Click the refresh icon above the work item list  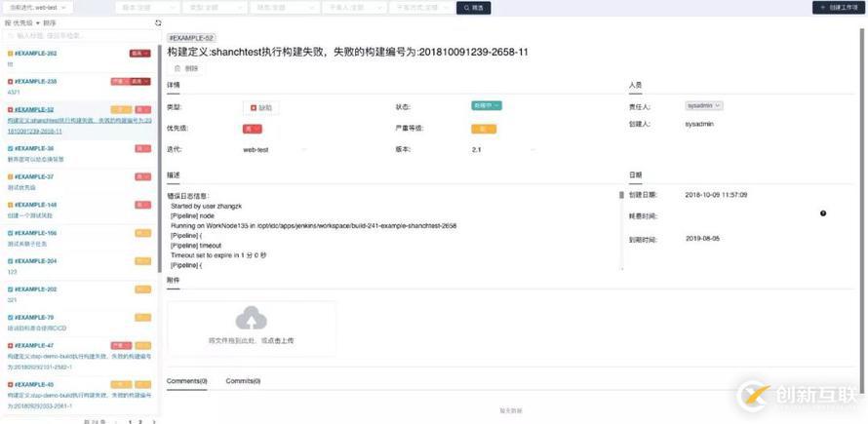[x=158, y=23]
